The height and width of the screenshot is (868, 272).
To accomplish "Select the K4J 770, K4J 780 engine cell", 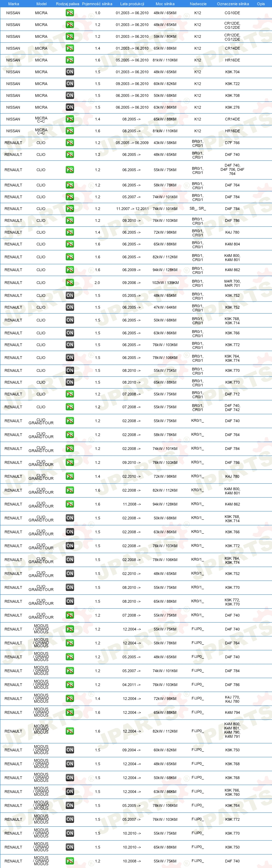I will 232,699.
